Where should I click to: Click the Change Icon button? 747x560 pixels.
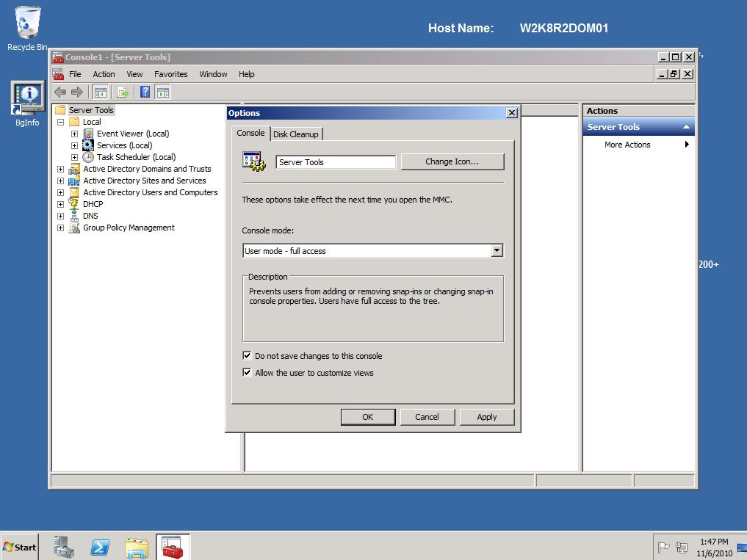point(452,161)
